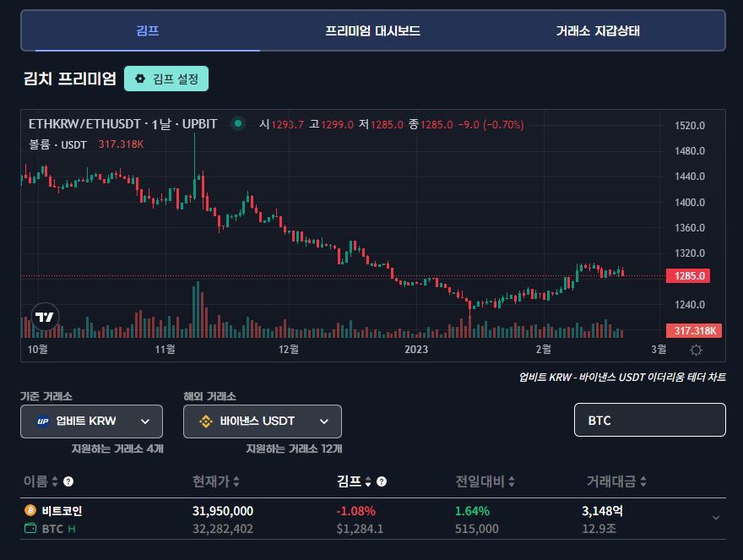Click the 32,282,402 foreign price value

(x=223, y=529)
